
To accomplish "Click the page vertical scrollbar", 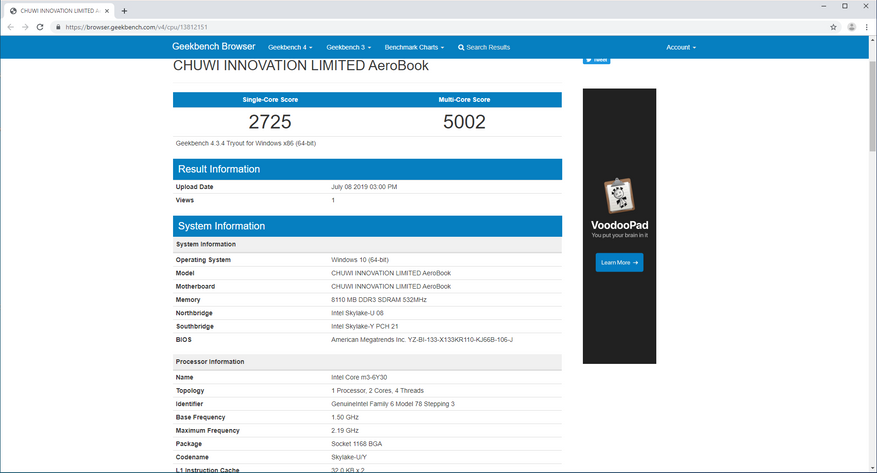I will 872,250.
